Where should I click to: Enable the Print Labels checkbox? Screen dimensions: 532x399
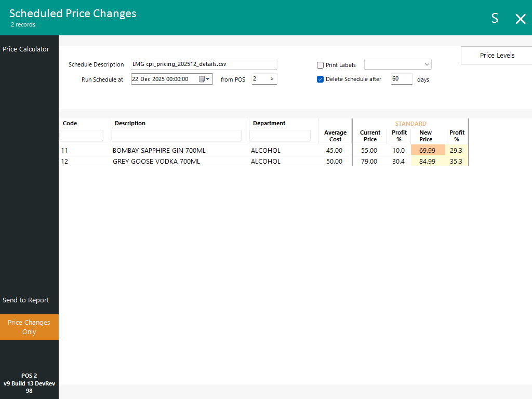(x=321, y=65)
